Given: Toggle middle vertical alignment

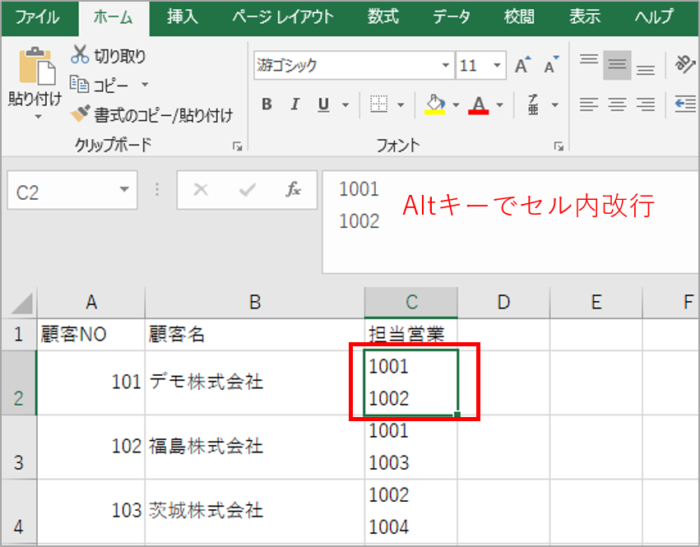Looking at the screenshot, I should click(617, 65).
